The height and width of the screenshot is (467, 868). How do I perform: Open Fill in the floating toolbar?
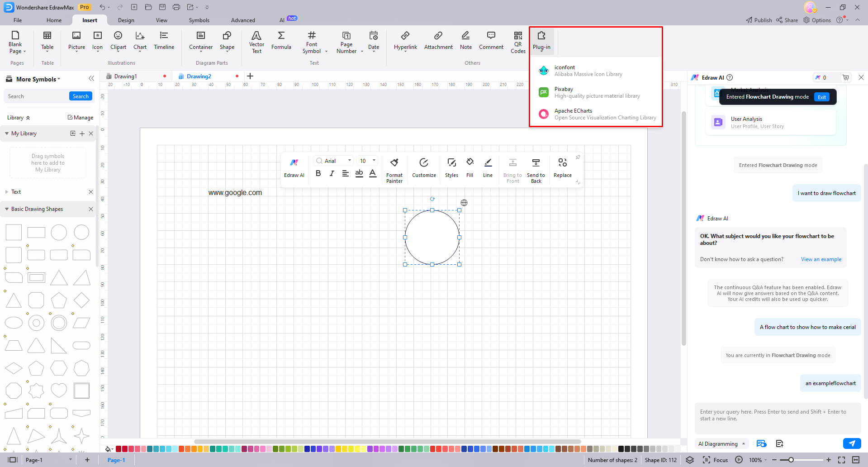[470, 167]
